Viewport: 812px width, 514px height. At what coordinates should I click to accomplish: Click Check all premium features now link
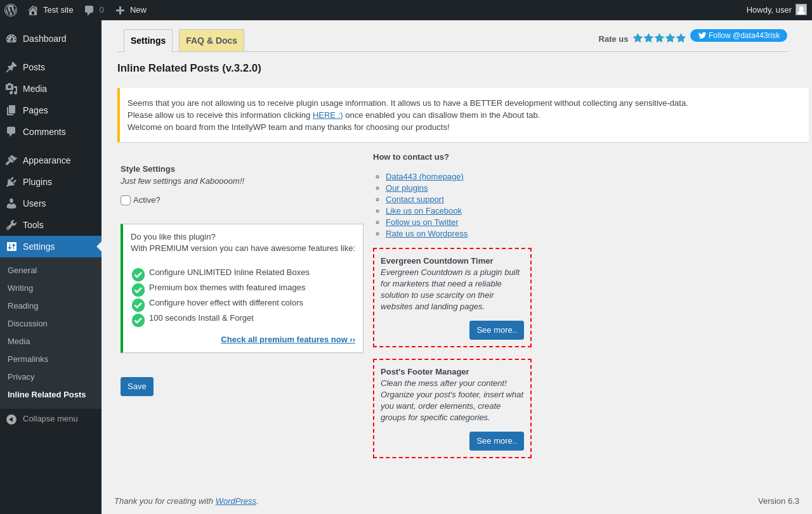288,340
